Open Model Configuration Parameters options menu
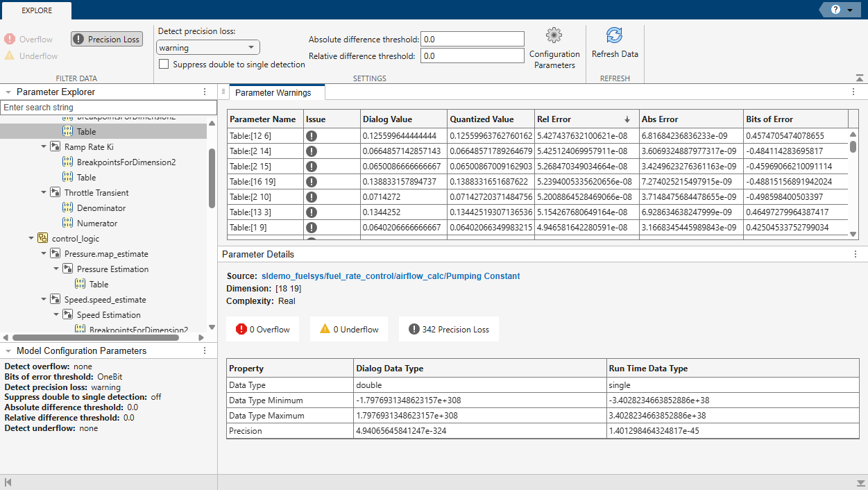Screen dimensions: 868x490 point(204,350)
